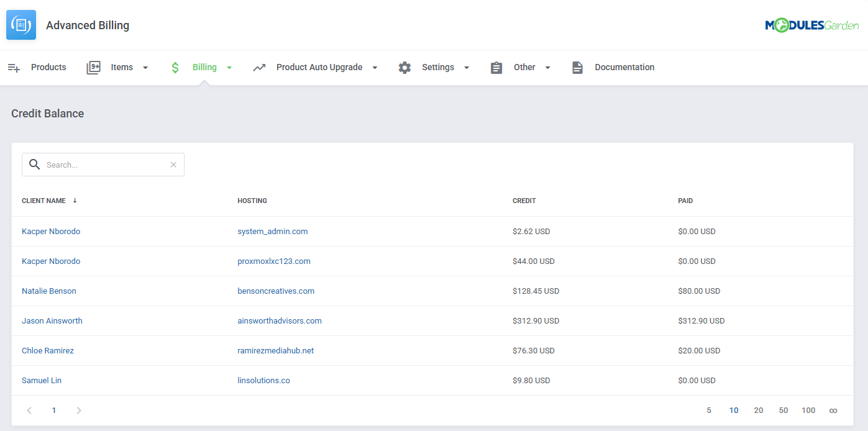The width and height of the screenshot is (868, 431).
Task: Open Documentation via the document icon
Action: coord(577,67)
